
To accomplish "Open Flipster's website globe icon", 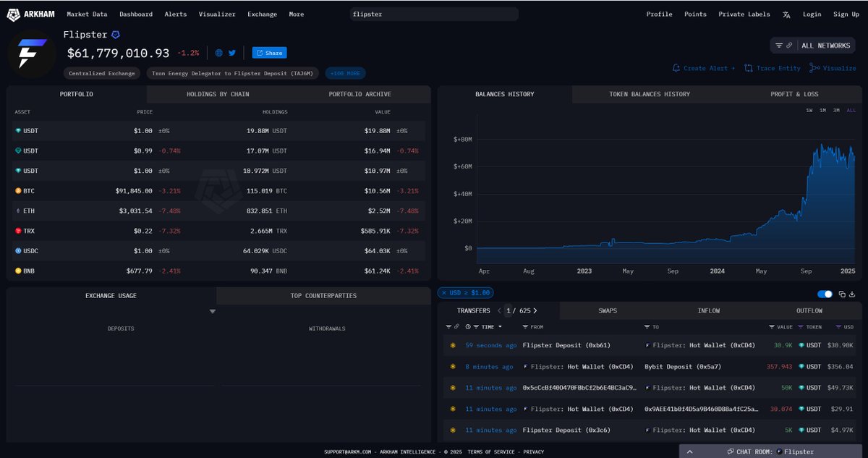I will click(x=219, y=53).
